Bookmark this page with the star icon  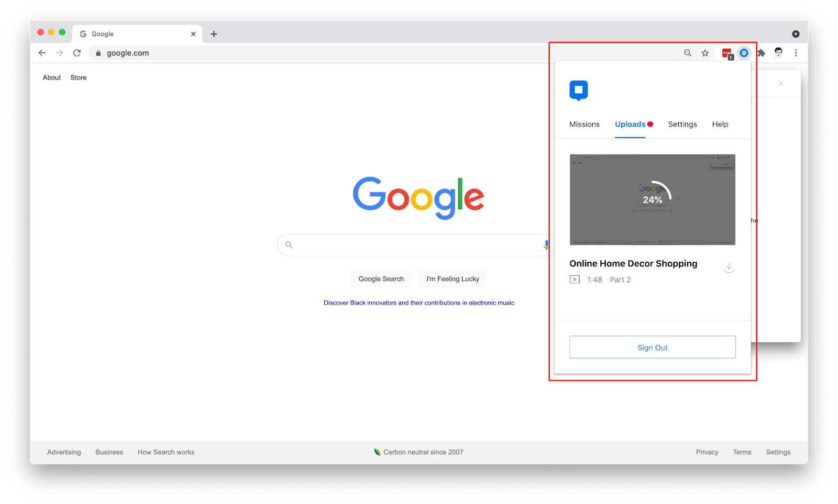(x=705, y=53)
